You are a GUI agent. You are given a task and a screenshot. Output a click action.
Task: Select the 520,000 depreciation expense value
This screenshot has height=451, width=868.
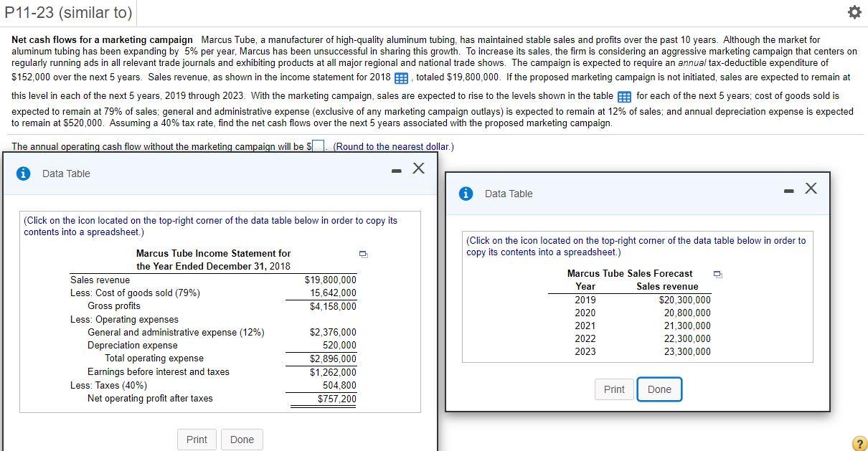click(x=339, y=346)
